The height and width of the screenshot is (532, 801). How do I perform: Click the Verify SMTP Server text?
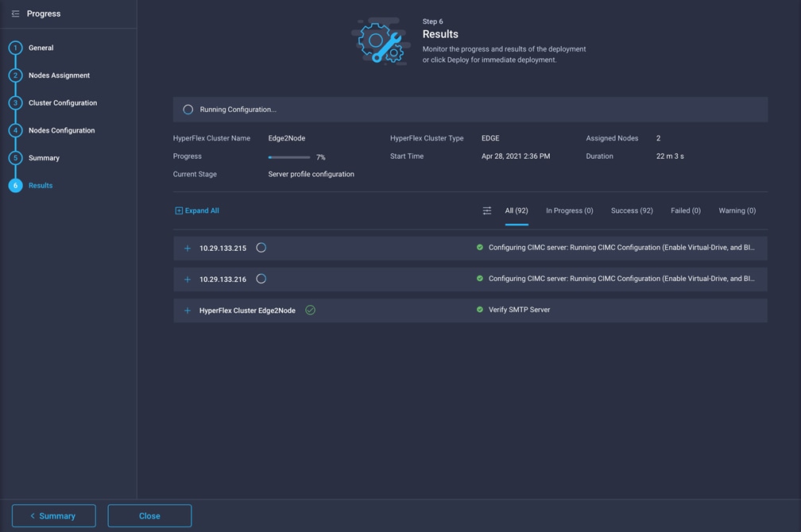(519, 310)
